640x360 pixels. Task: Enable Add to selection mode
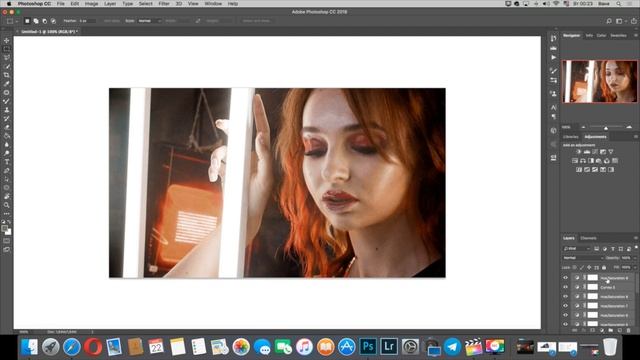point(36,21)
